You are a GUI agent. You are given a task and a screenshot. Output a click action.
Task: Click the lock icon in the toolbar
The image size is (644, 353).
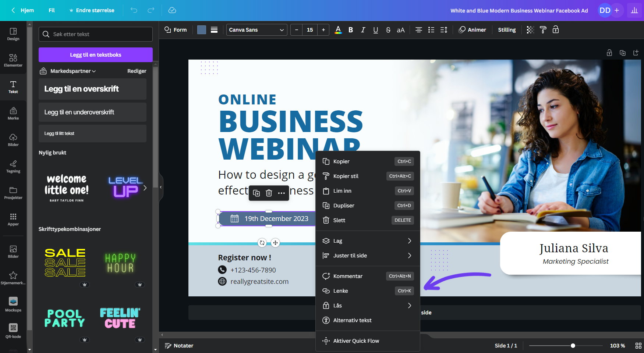coord(556,30)
